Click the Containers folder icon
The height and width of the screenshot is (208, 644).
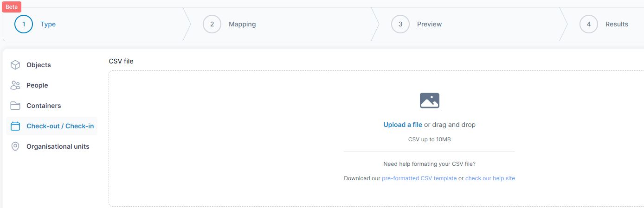click(x=15, y=106)
